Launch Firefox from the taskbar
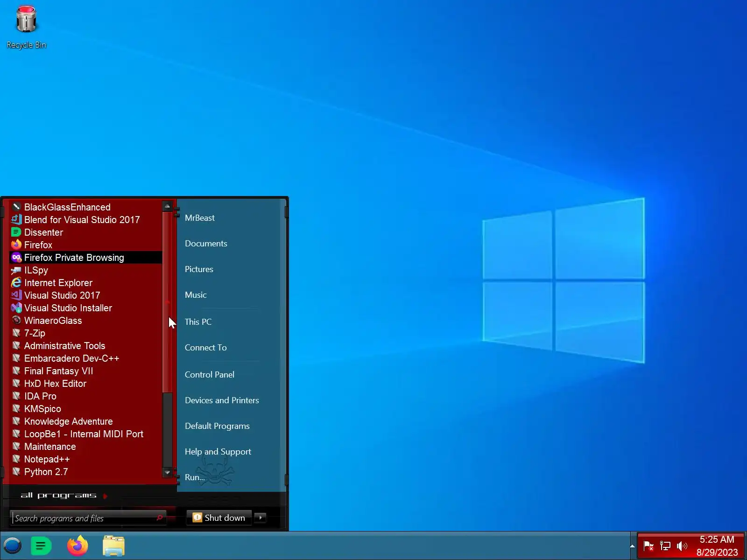747x560 pixels. 78,546
